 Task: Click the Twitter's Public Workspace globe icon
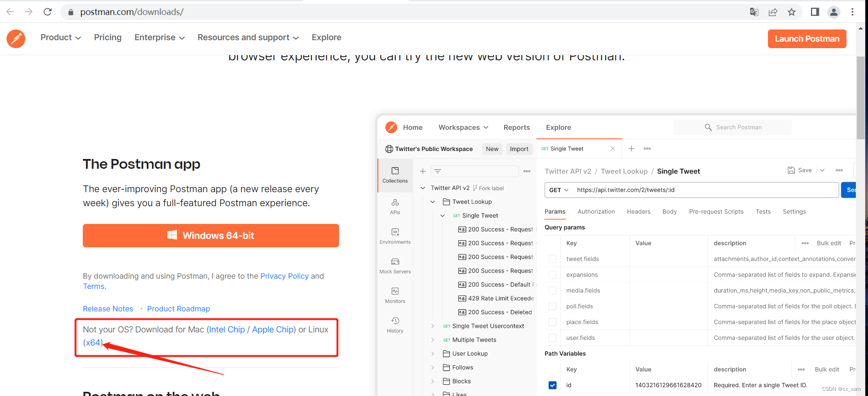pyautogui.click(x=389, y=149)
